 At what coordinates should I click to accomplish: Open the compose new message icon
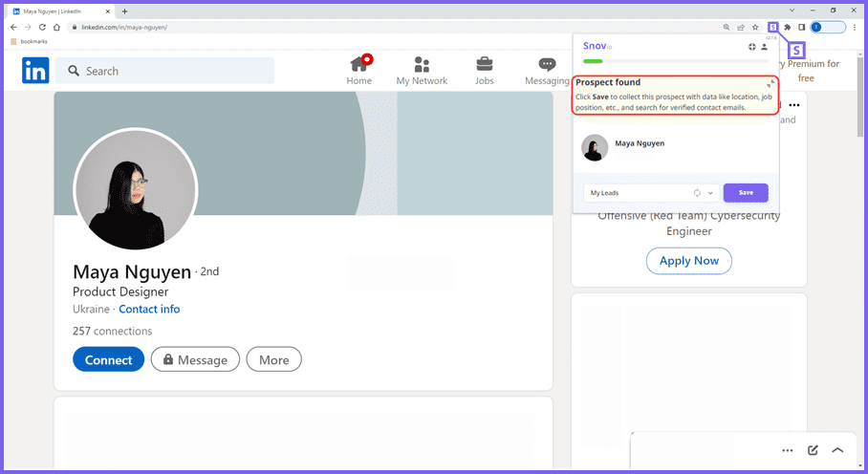[x=813, y=450]
